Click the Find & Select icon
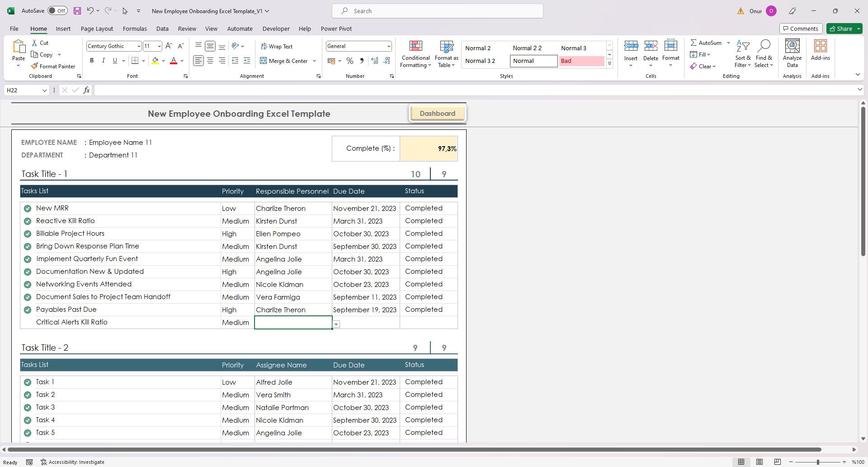 [764, 53]
